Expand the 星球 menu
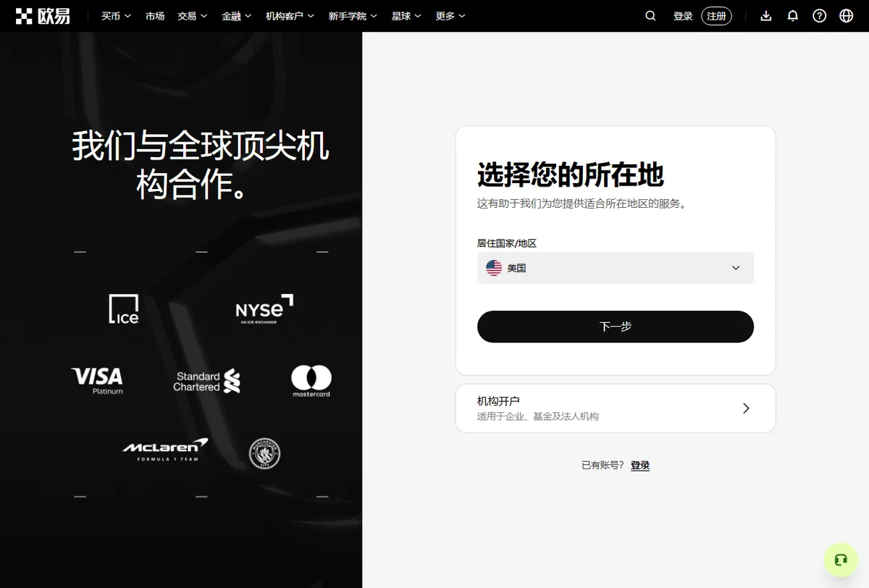The width and height of the screenshot is (869, 588). point(406,16)
